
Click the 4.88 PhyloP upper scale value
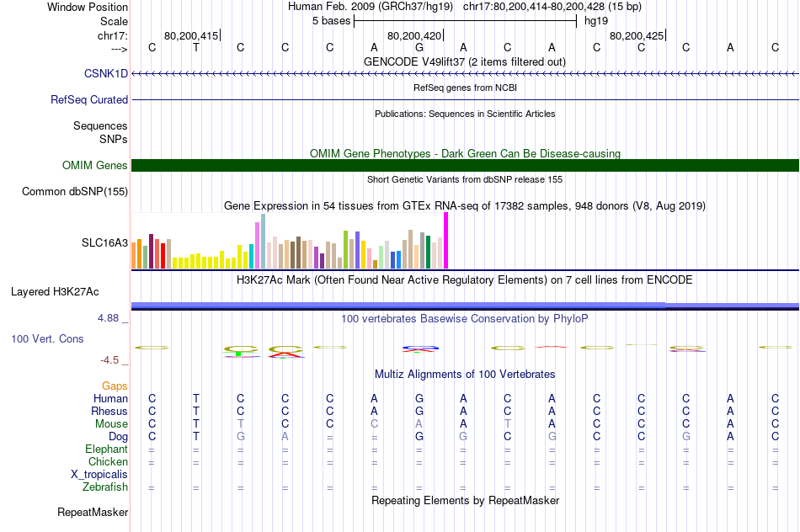(108, 318)
